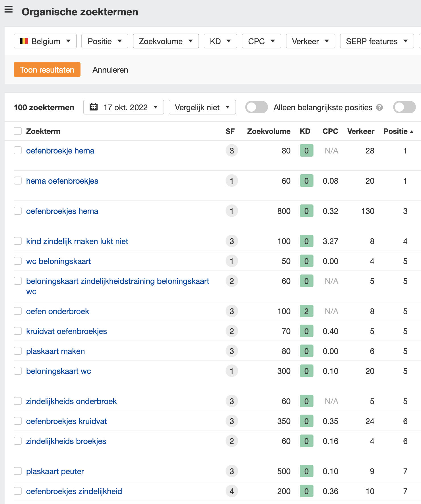The width and height of the screenshot is (421, 504).
Task: Toggle Alleen belangrijkste posities switch
Action: click(257, 107)
